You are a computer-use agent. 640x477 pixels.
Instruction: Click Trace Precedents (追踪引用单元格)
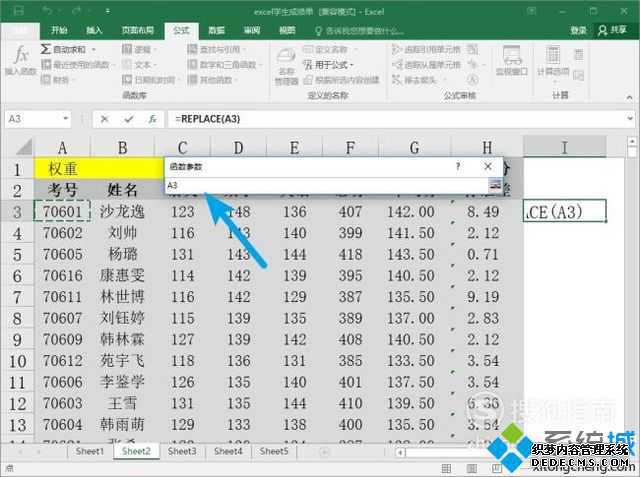click(x=426, y=49)
